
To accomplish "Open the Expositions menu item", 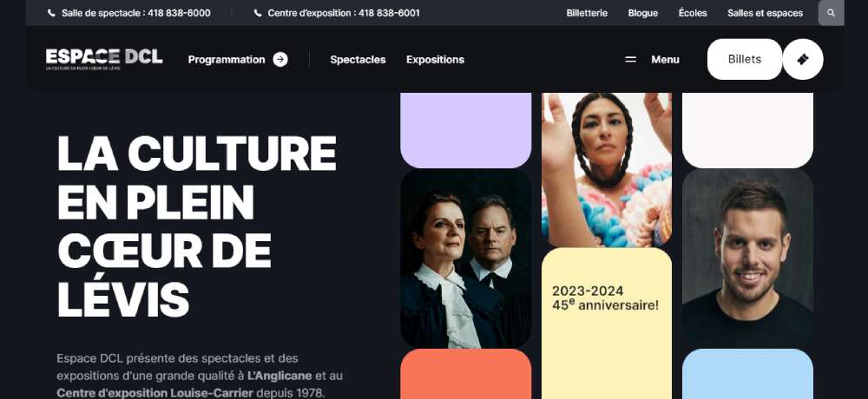I will point(435,59).
